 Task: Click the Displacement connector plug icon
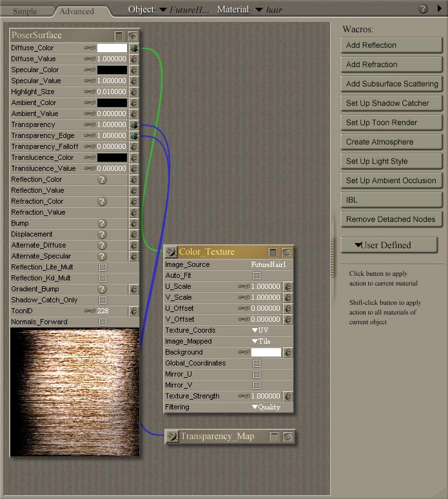click(134, 235)
